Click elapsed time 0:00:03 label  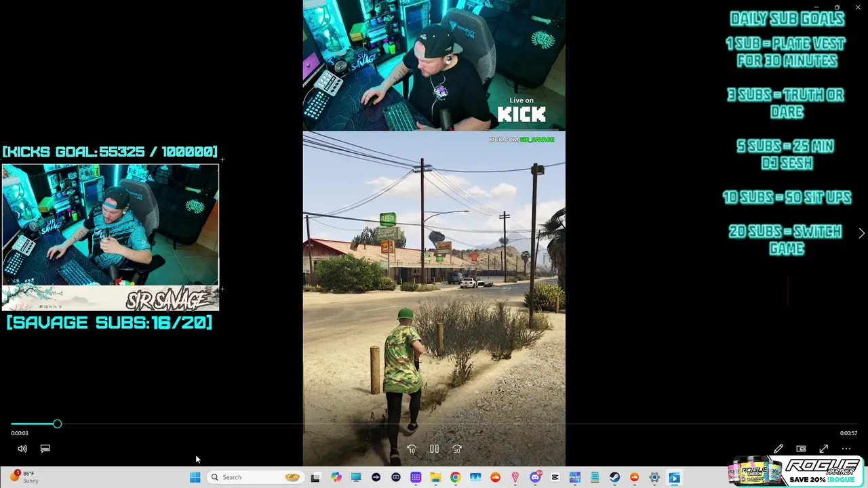point(20,433)
